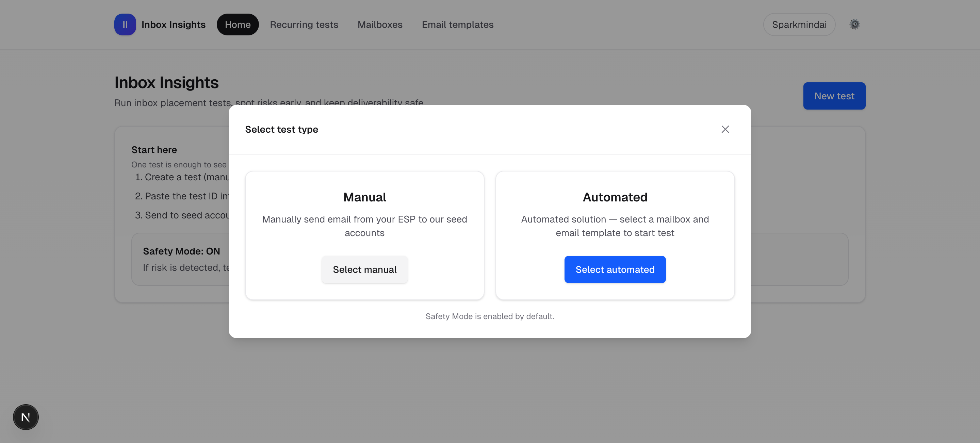Select the Home navigation tab
The width and height of the screenshot is (980, 443).
point(238,24)
